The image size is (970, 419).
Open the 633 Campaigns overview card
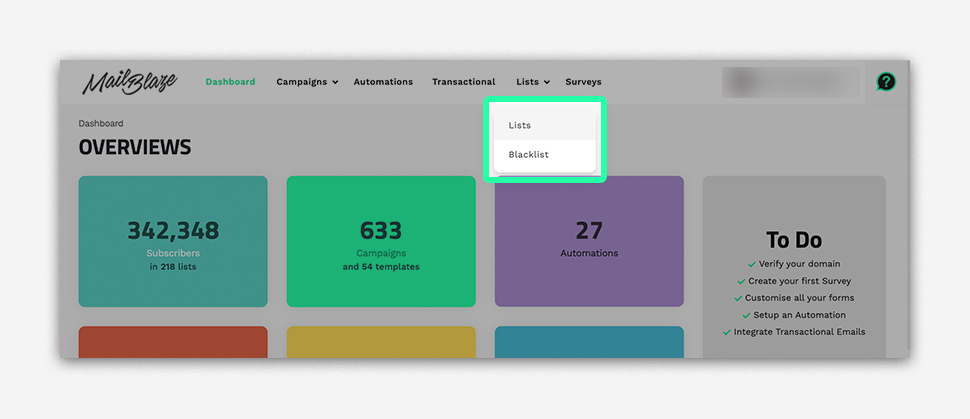pos(381,241)
